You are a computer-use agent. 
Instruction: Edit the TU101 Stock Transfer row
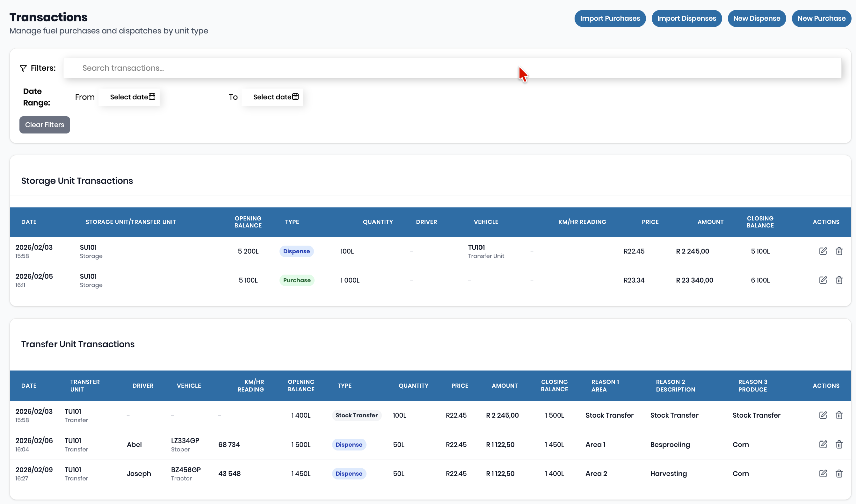coord(823,415)
